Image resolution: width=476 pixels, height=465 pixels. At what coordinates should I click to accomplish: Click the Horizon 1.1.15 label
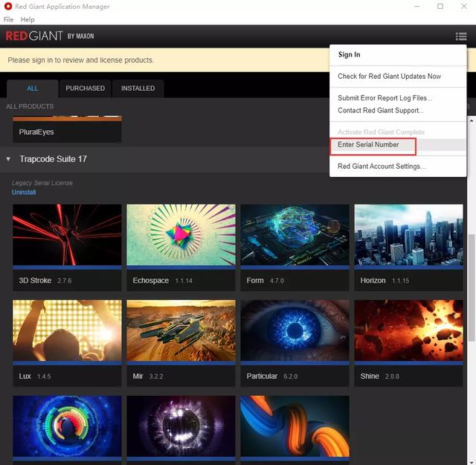click(385, 280)
